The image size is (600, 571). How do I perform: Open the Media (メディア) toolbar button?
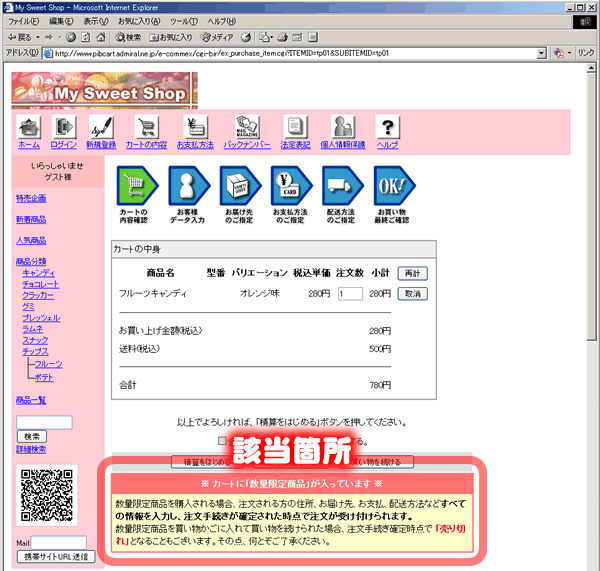click(x=217, y=37)
